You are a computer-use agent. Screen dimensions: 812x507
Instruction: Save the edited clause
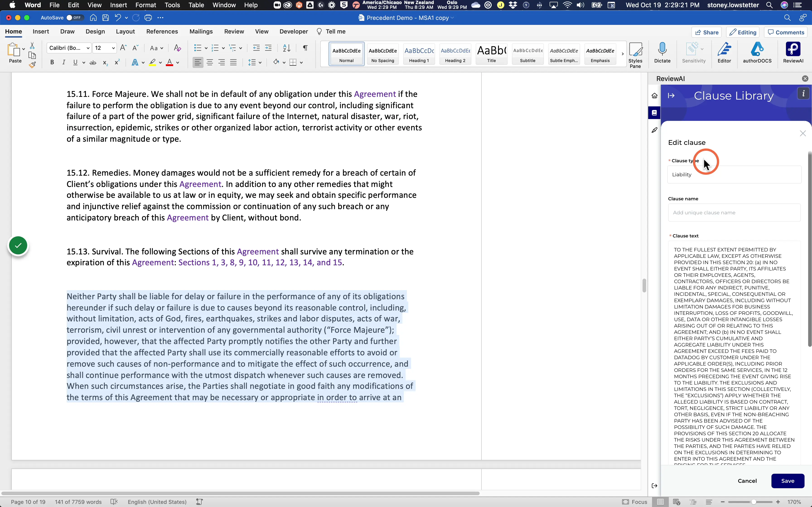pos(788,481)
